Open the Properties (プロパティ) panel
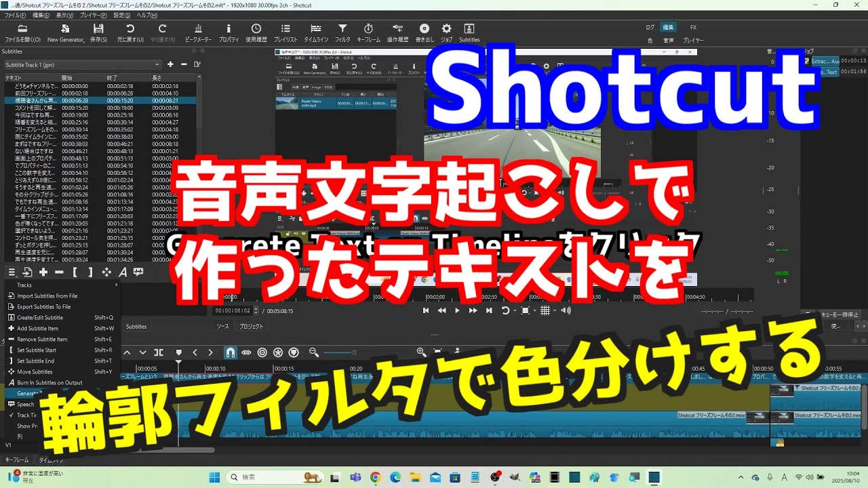This screenshot has width=868, height=488. tap(229, 33)
